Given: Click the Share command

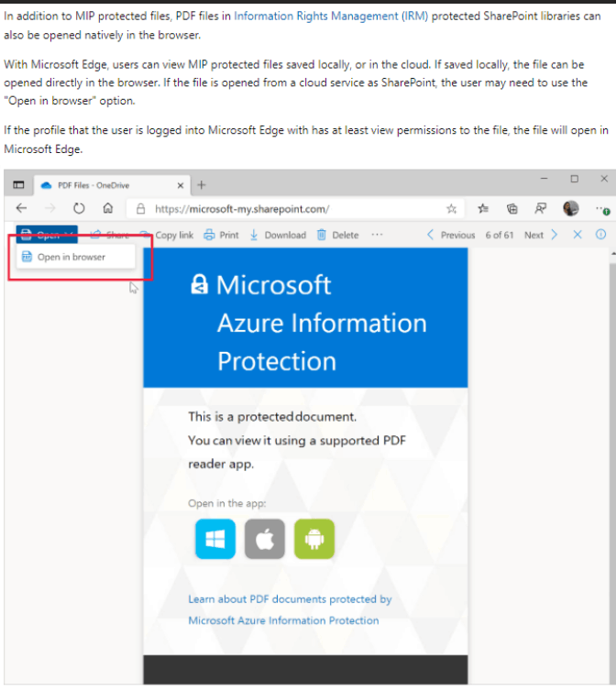Looking at the screenshot, I should [x=110, y=235].
